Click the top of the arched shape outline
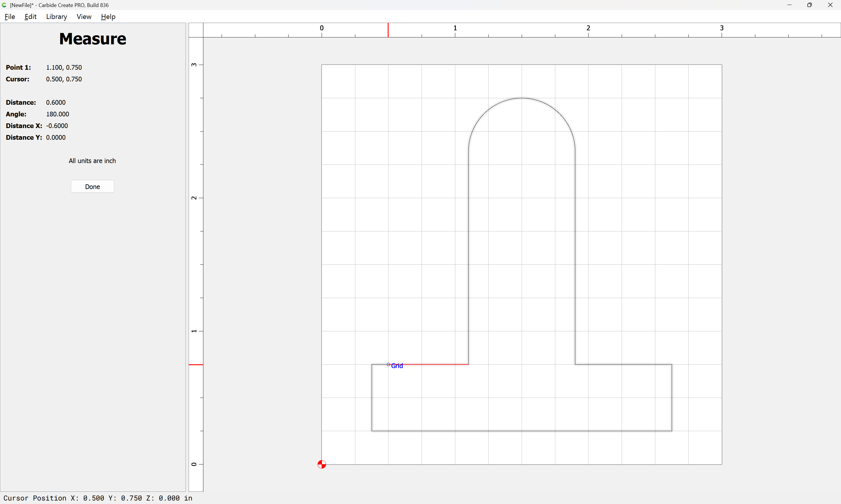This screenshot has width=841, height=504. click(522, 98)
